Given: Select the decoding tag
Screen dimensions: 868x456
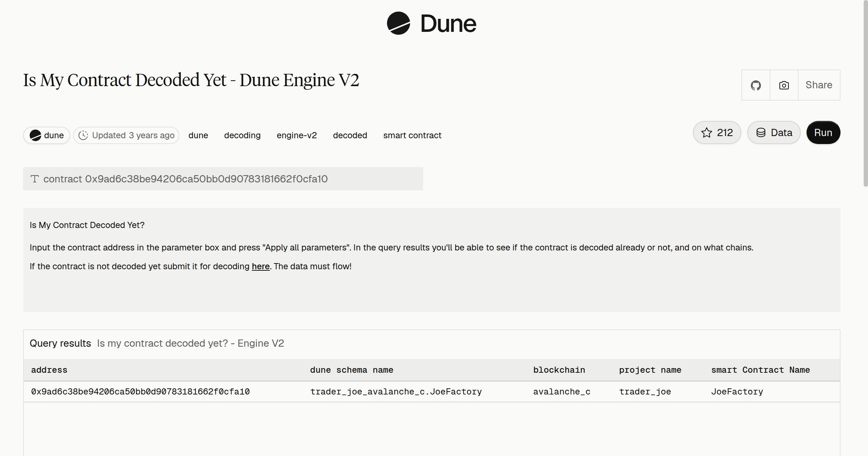Looking at the screenshot, I should click(x=242, y=135).
